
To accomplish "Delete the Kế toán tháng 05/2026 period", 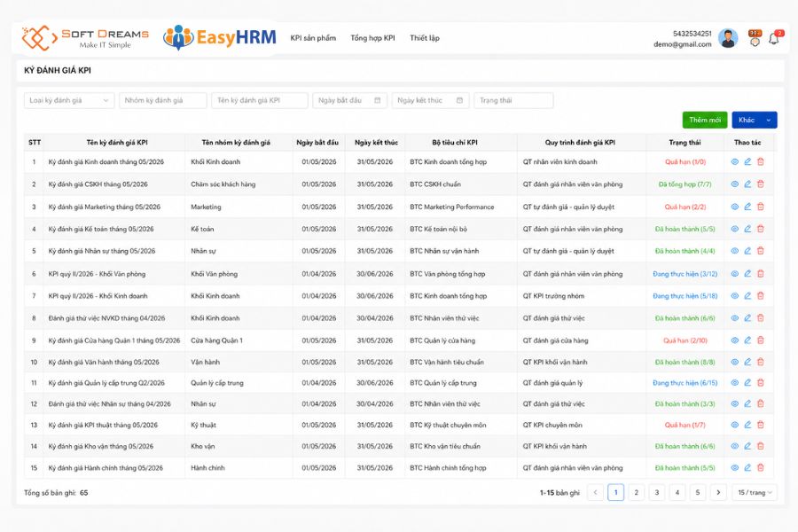I will click(761, 229).
